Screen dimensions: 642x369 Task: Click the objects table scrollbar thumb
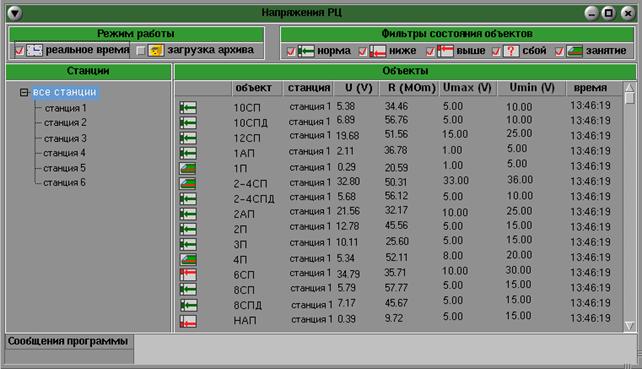(630, 98)
